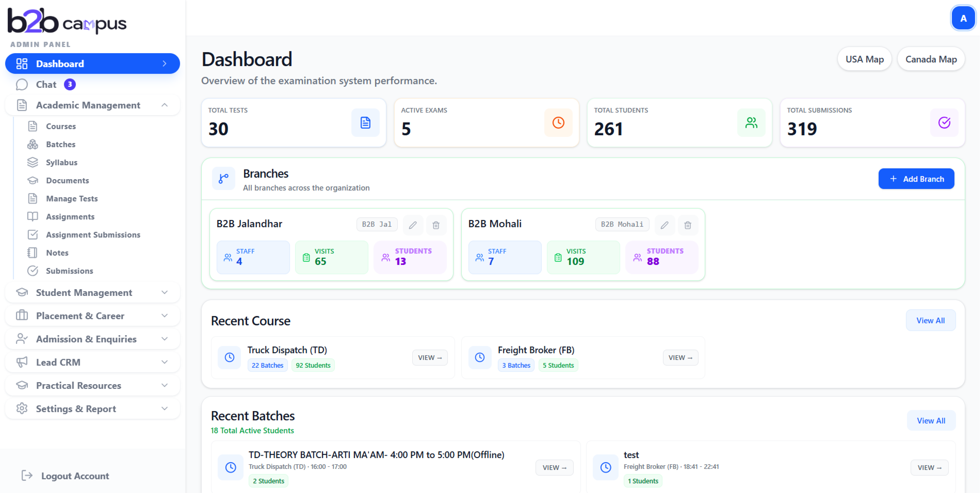
Task: Click the Mohali Visits clipboard icon
Action: (x=558, y=257)
